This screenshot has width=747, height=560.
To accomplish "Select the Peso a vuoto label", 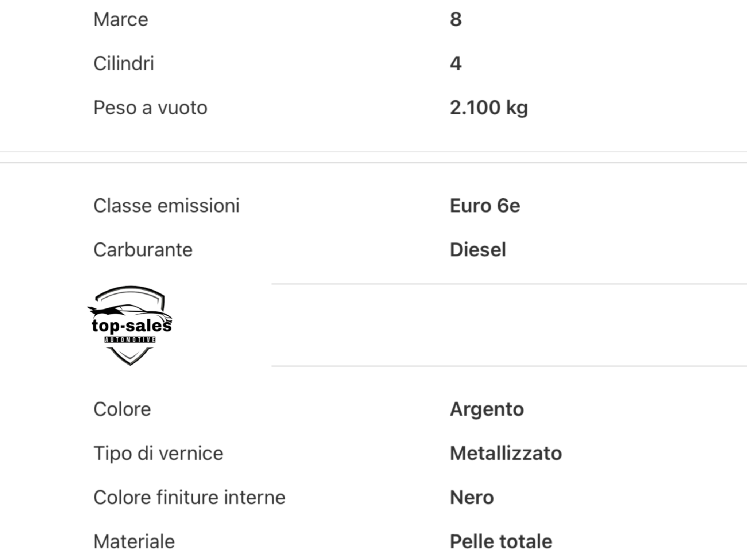I will point(150,108).
